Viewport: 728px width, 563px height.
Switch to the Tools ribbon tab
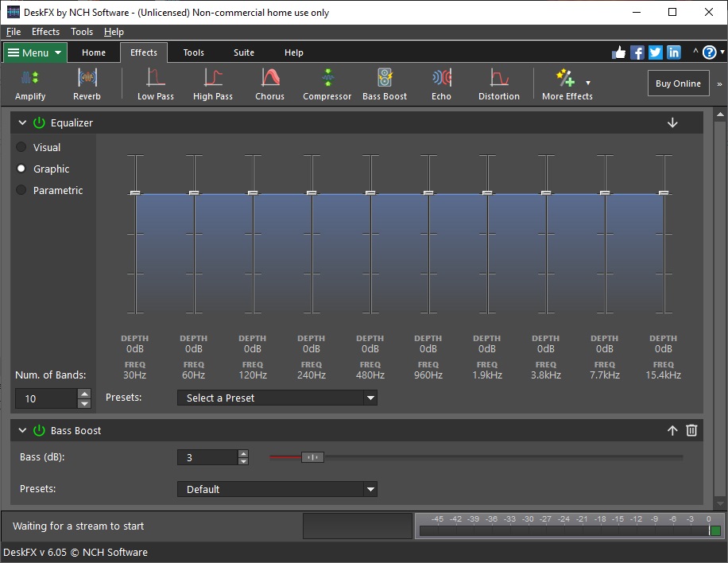[193, 52]
